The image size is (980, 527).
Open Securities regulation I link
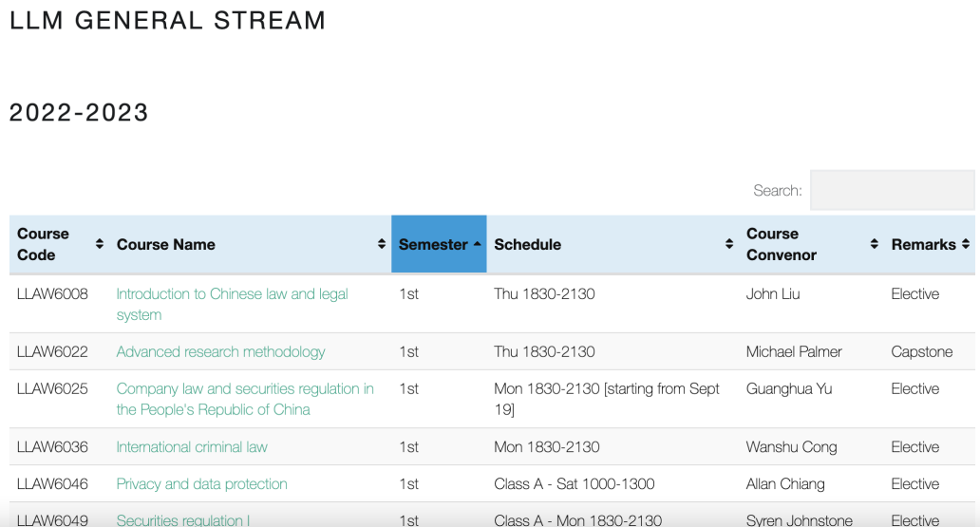(183, 520)
